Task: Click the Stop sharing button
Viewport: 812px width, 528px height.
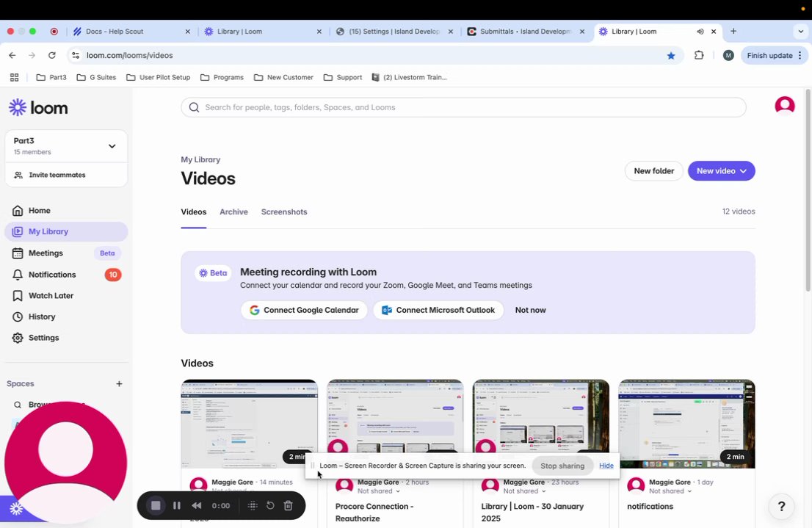Action: coord(562,466)
